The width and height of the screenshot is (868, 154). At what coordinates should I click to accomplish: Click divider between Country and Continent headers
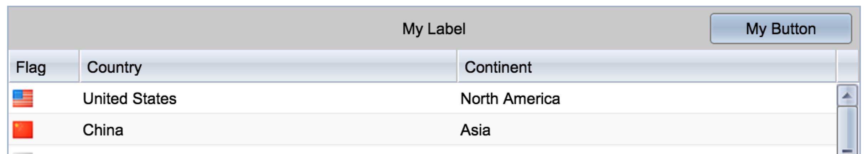click(457, 66)
